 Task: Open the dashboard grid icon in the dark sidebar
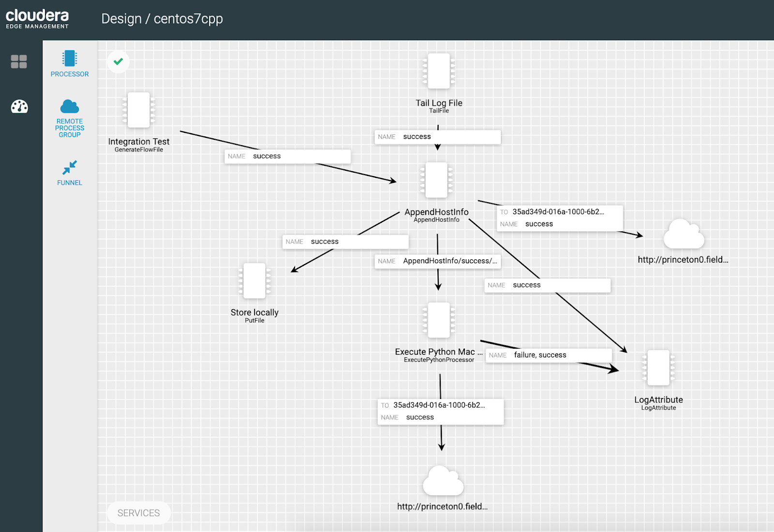tap(18, 61)
